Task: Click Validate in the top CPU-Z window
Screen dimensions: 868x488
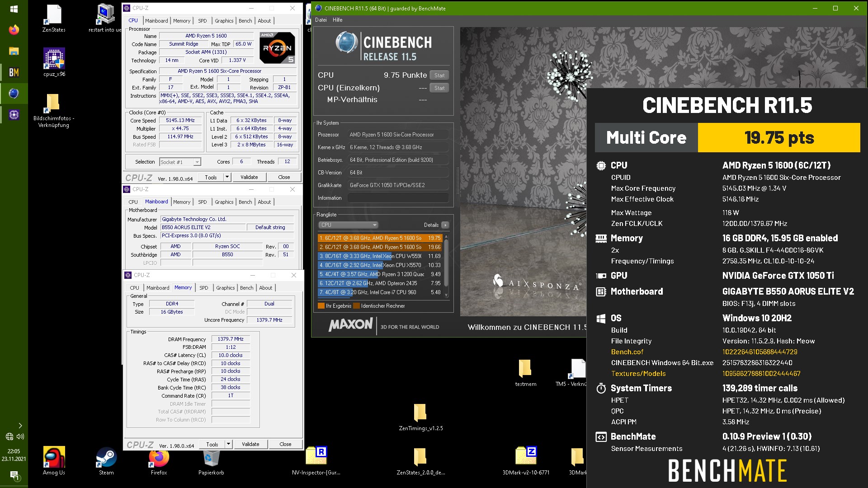Action: click(x=249, y=177)
